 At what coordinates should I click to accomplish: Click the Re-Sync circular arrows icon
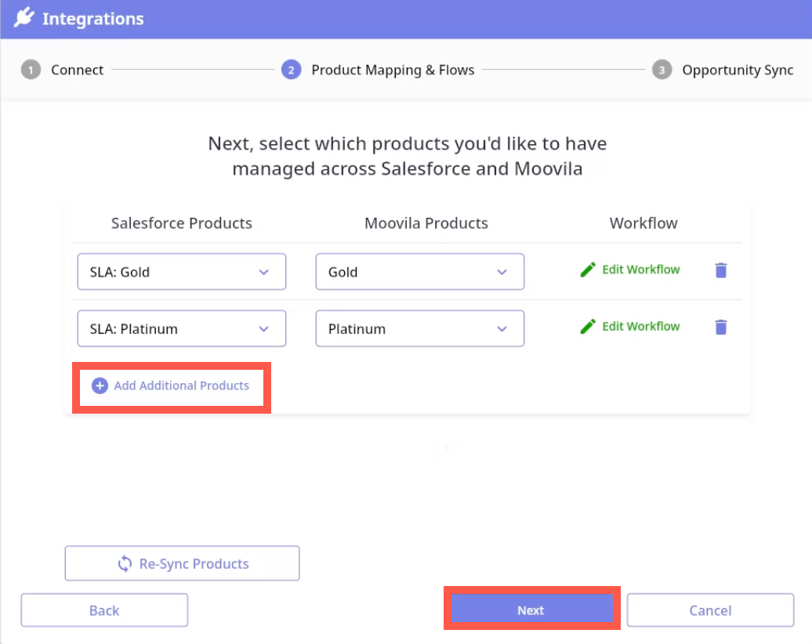point(125,564)
